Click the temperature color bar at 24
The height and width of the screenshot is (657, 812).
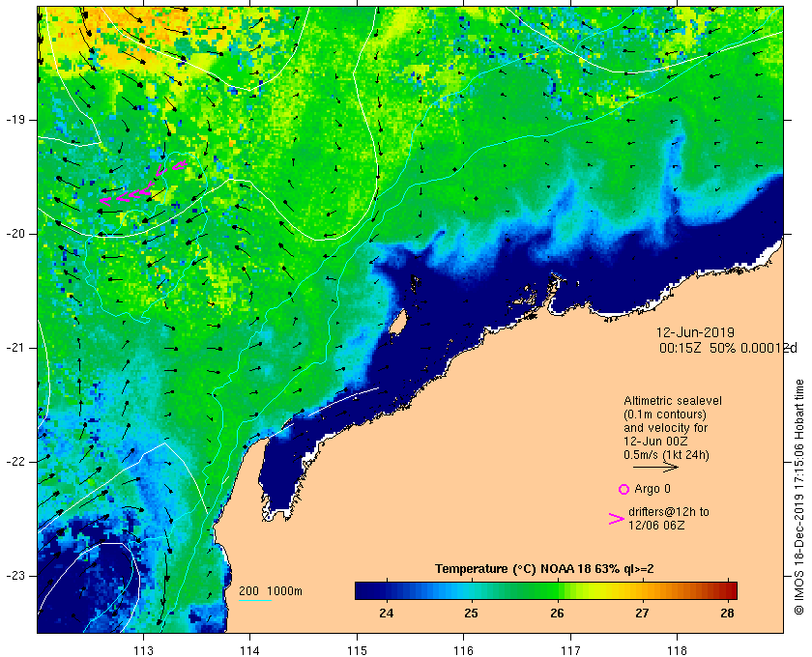tap(386, 590)
